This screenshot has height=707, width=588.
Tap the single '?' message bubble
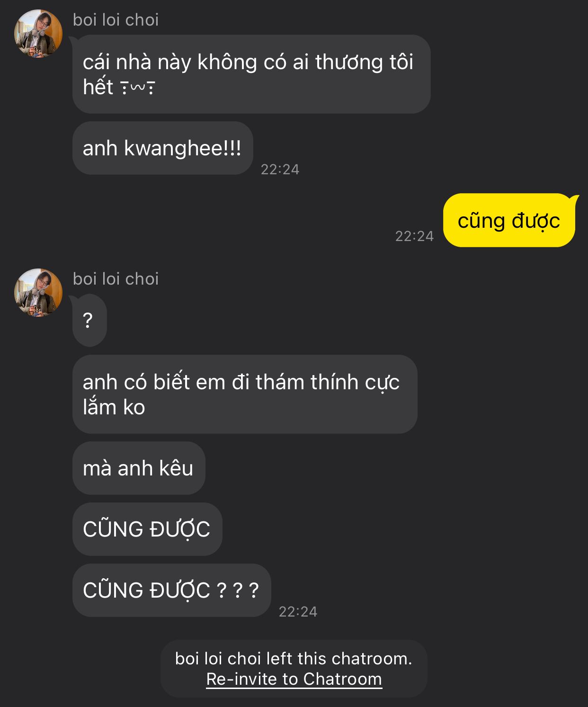coord(89,321)
